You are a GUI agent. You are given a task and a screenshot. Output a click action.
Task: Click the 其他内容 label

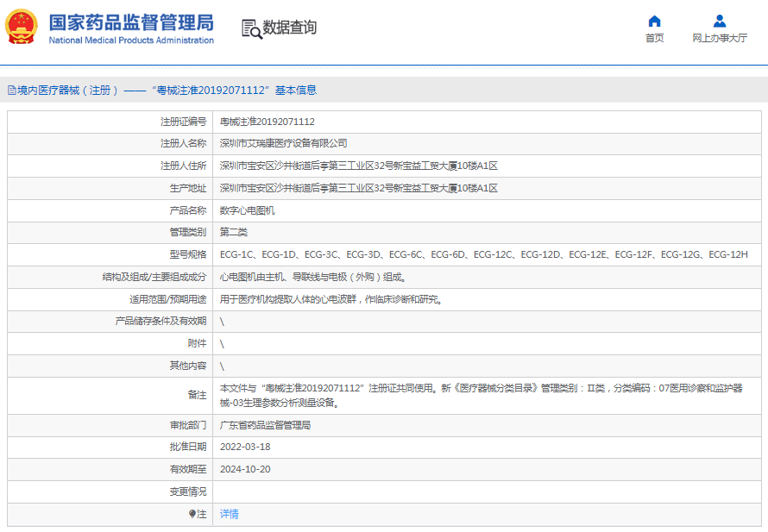pos(188,366)
